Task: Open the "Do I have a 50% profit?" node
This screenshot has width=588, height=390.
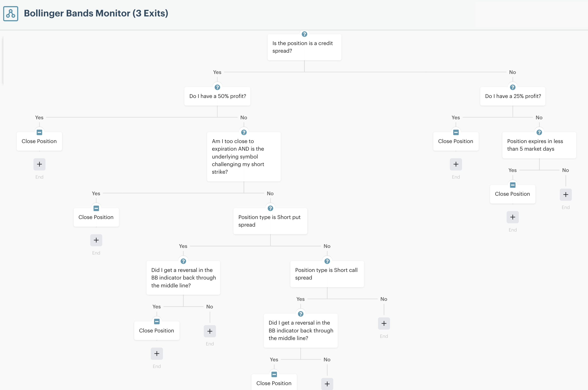Action: point(217,96)
